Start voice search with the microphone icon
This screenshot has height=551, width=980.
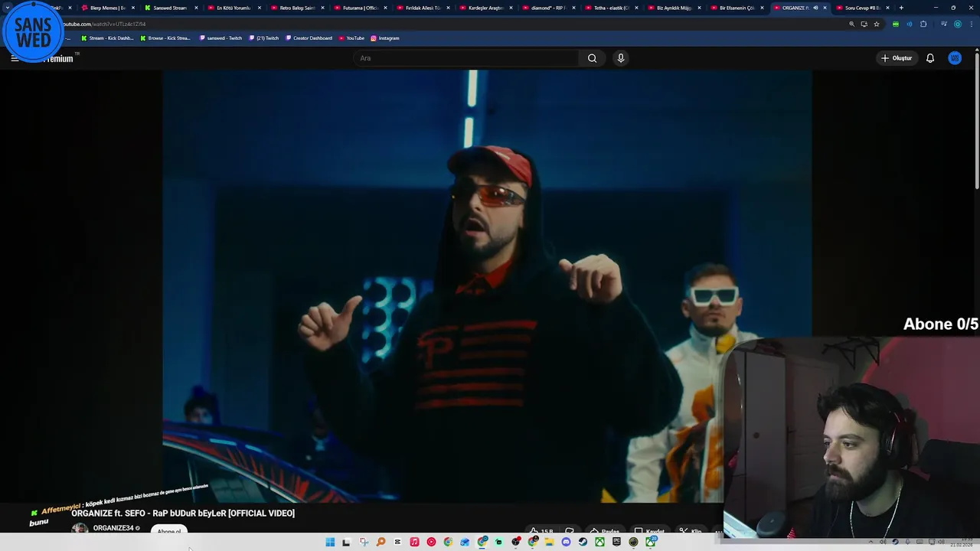621,58
